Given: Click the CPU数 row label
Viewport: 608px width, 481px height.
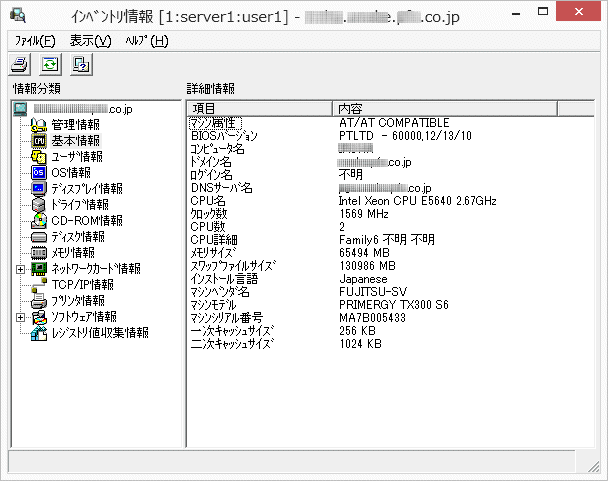Looking at the screenshot, I should pyautogui.click(x=208, y=227).
